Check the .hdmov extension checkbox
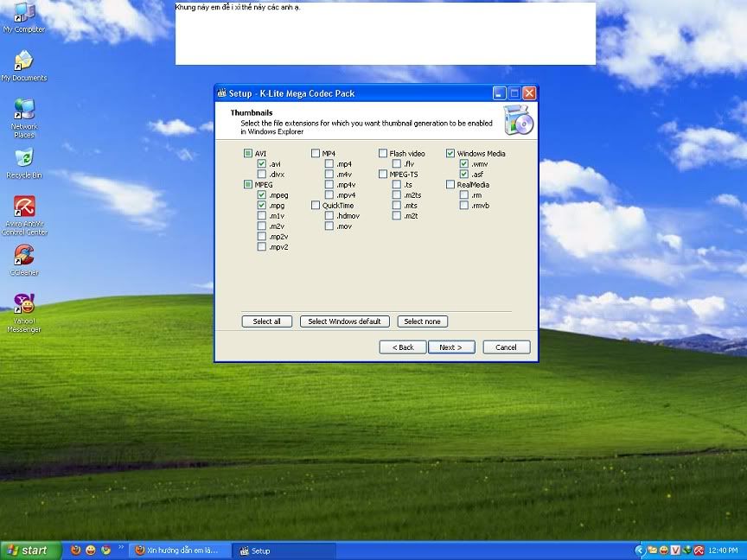The image size is (747, 560). [329, 216]
